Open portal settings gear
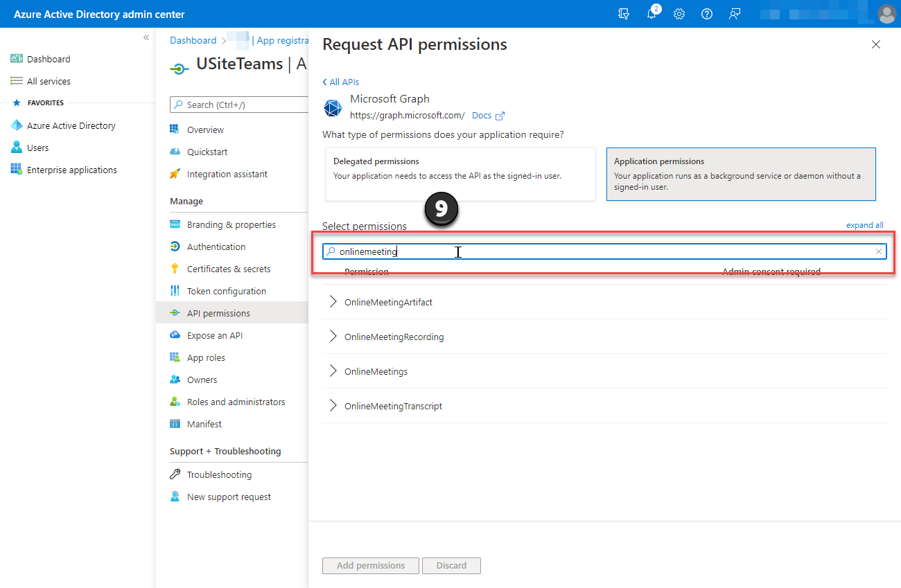The image size is (901, 588). click(679, 14)
